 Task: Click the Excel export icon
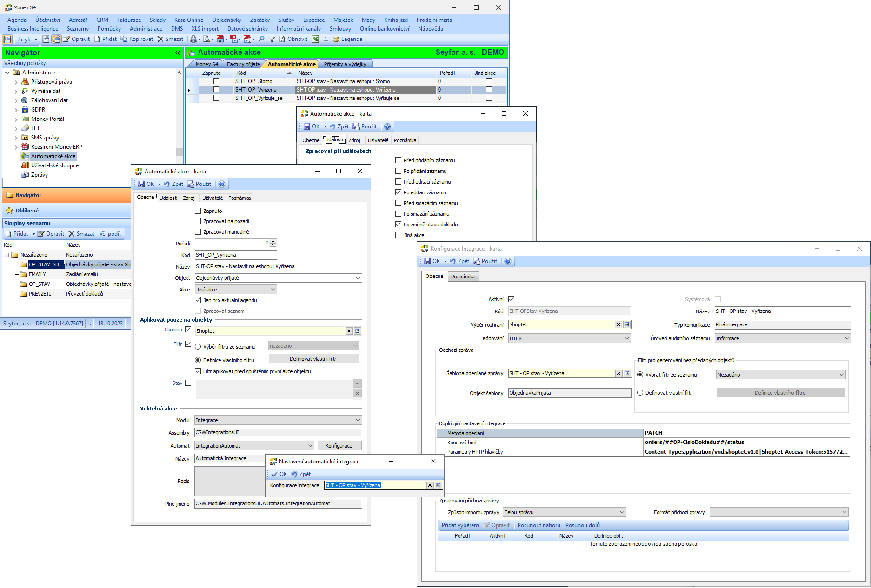315,39
